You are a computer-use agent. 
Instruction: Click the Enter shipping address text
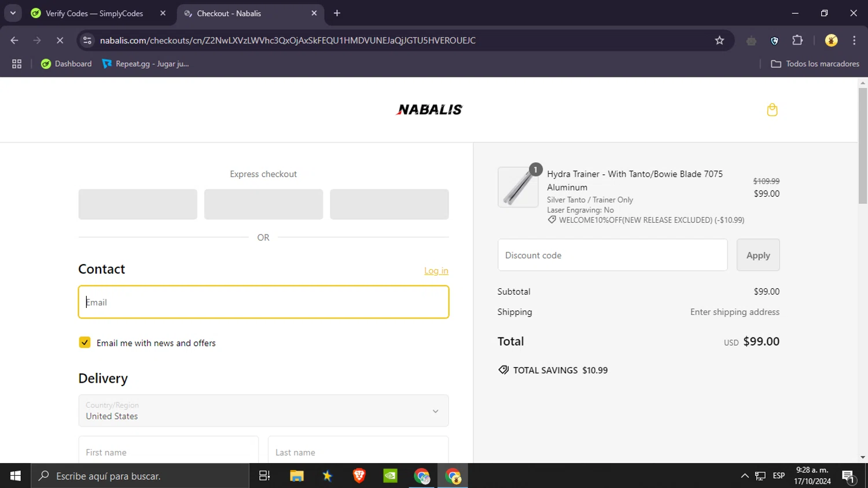click(x=735, y=312)
